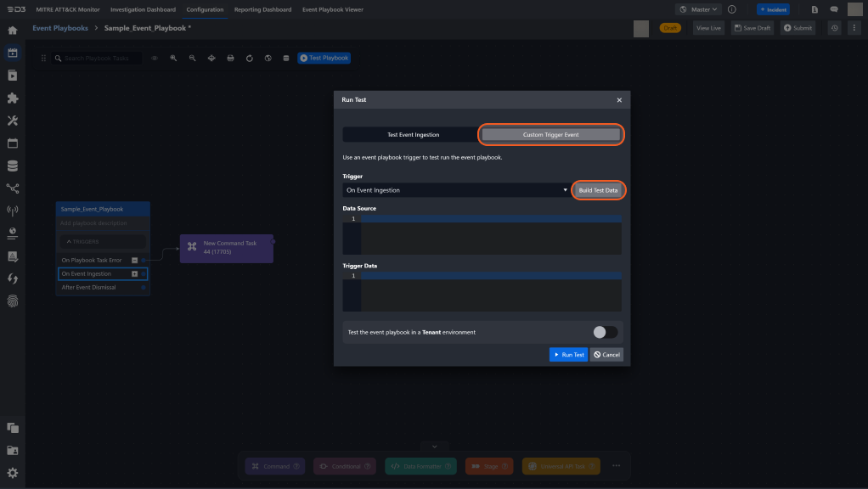Click the Run Test button
Screen dimensions: 868x489
pyautogui.click(x=568, y=354)
